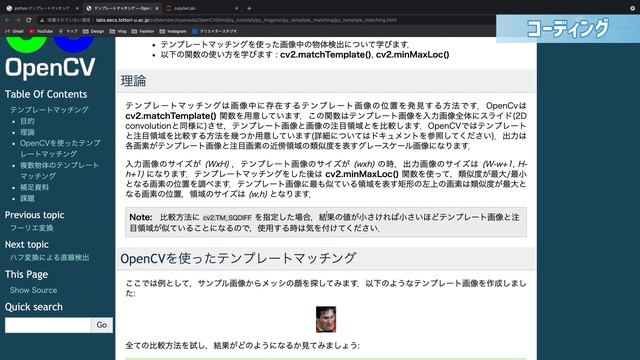Open the Gmail bookmark
This screenshot has width=640, height=360.
coord(14,31)
